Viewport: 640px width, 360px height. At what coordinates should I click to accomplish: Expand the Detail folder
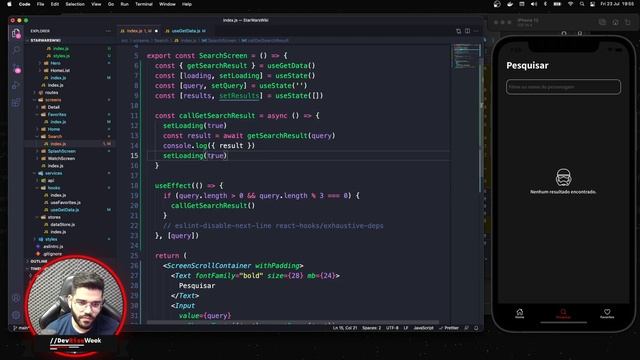click(53, 107)
